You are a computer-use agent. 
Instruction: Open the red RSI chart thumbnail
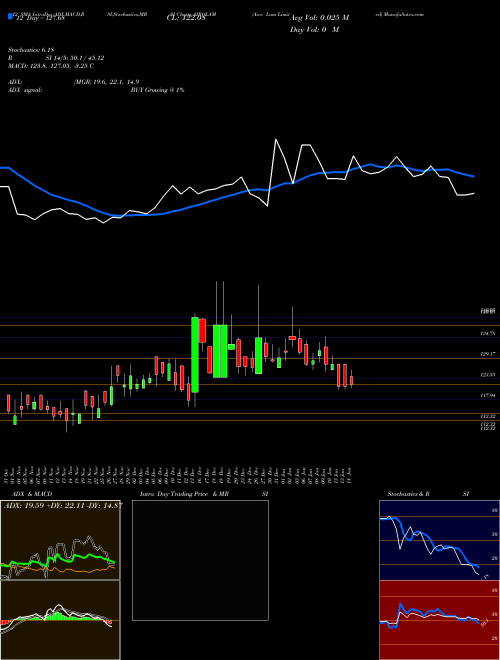439,620
